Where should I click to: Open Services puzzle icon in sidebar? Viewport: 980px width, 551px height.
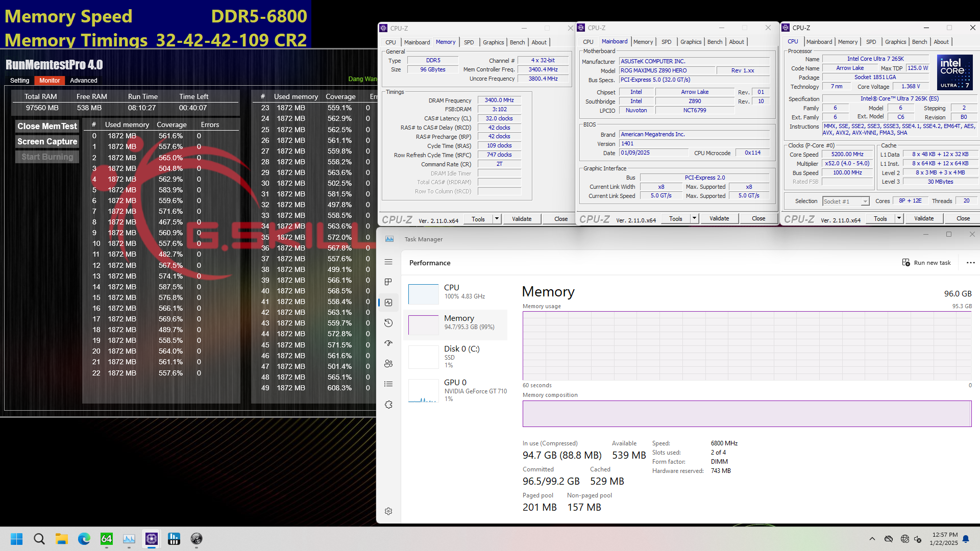click(x=388, y=405)
